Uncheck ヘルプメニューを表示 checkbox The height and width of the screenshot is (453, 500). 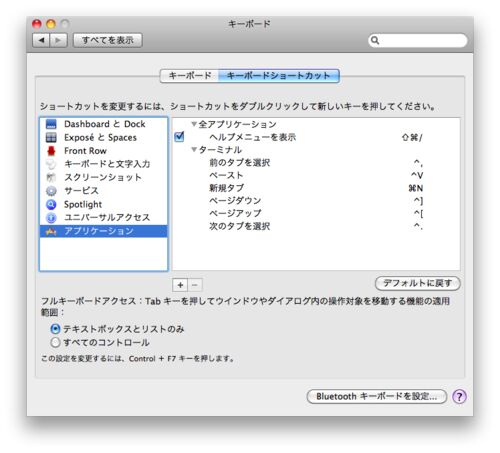click(179, 137)
